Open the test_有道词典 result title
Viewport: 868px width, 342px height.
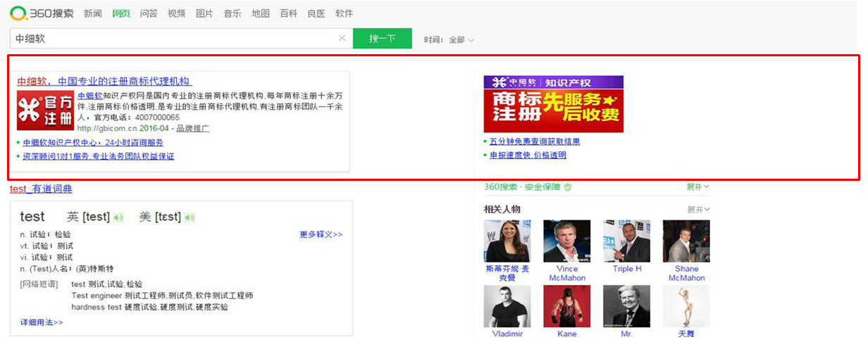(41, 189)
